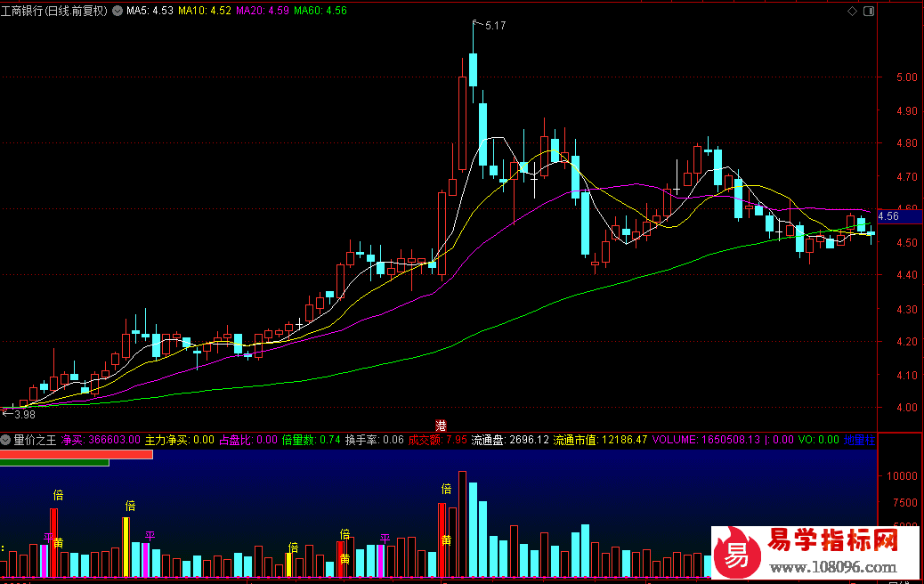924x584 pixels.
Task: Click the 4.00 price axis label
Action: tap(906, 408)
